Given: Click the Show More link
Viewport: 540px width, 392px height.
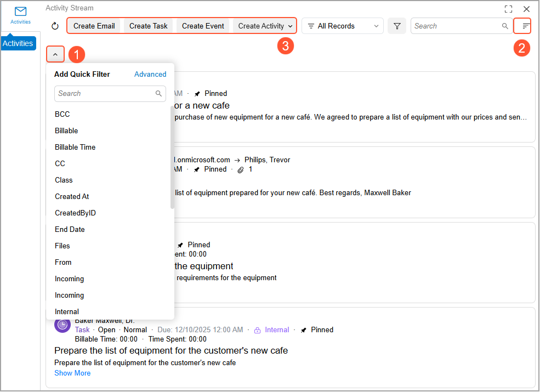Looking at the screenshot, I should 72,373.
